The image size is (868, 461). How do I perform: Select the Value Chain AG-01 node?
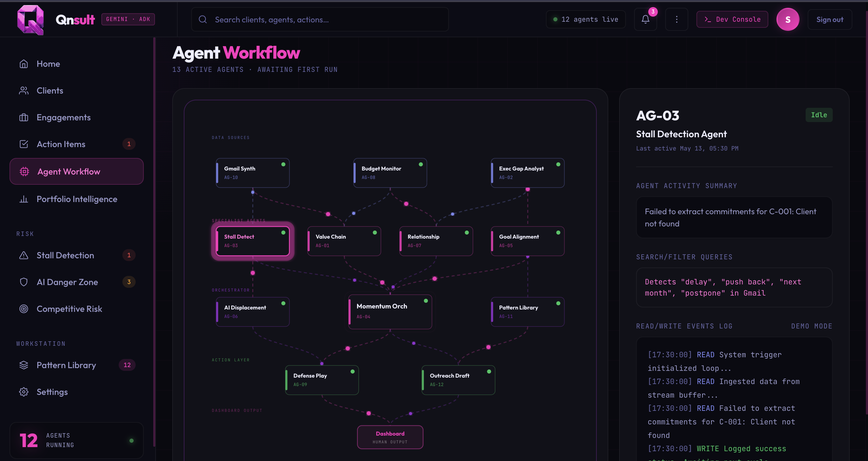click(344, 241)
